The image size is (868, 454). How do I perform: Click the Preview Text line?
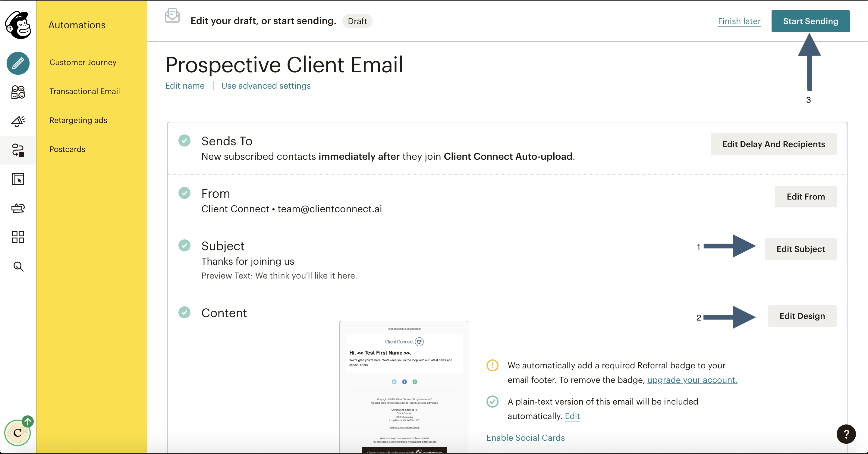pos(279,276)
